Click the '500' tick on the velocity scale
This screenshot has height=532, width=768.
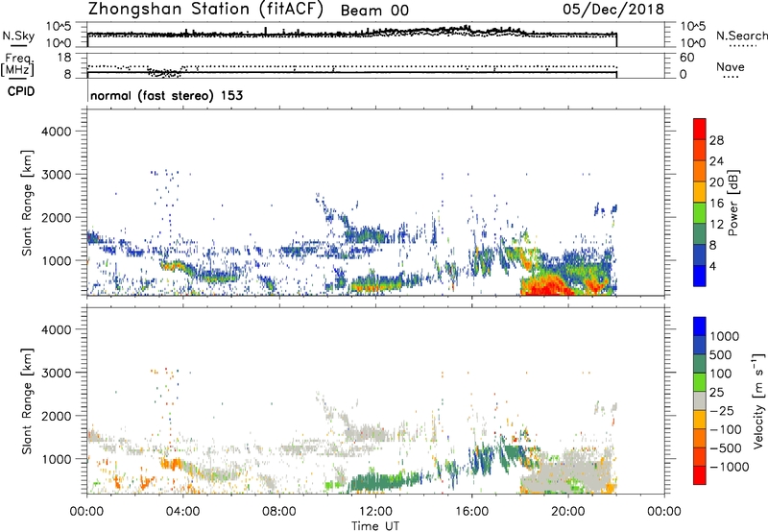[x=723, y=354]
